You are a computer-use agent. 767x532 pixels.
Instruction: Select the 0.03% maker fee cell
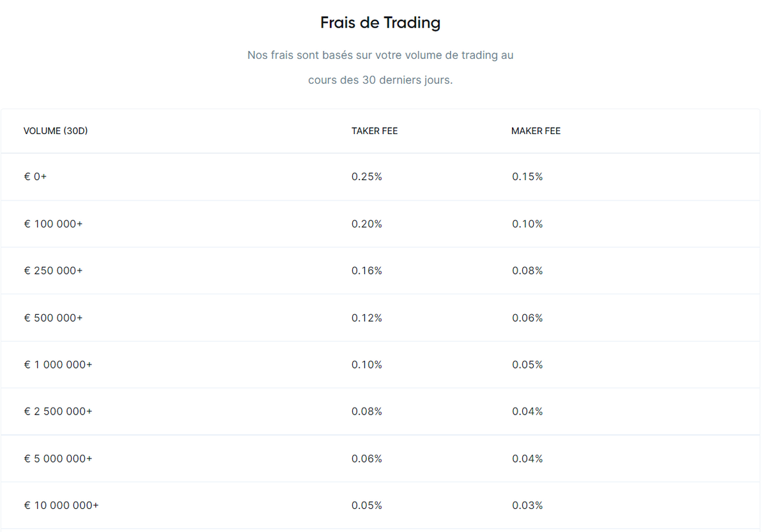pyautogui.click(x=527, y=505)
